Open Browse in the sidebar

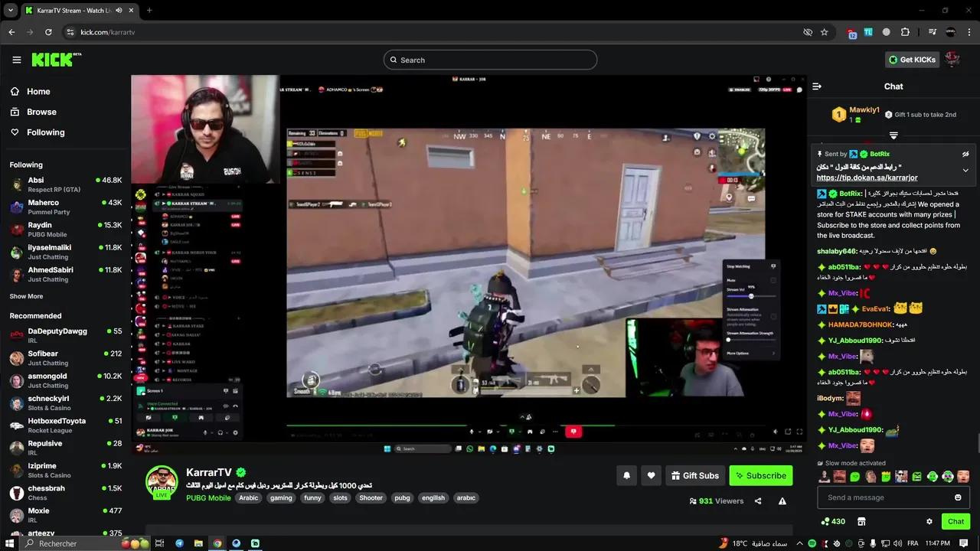click(41, 112)
